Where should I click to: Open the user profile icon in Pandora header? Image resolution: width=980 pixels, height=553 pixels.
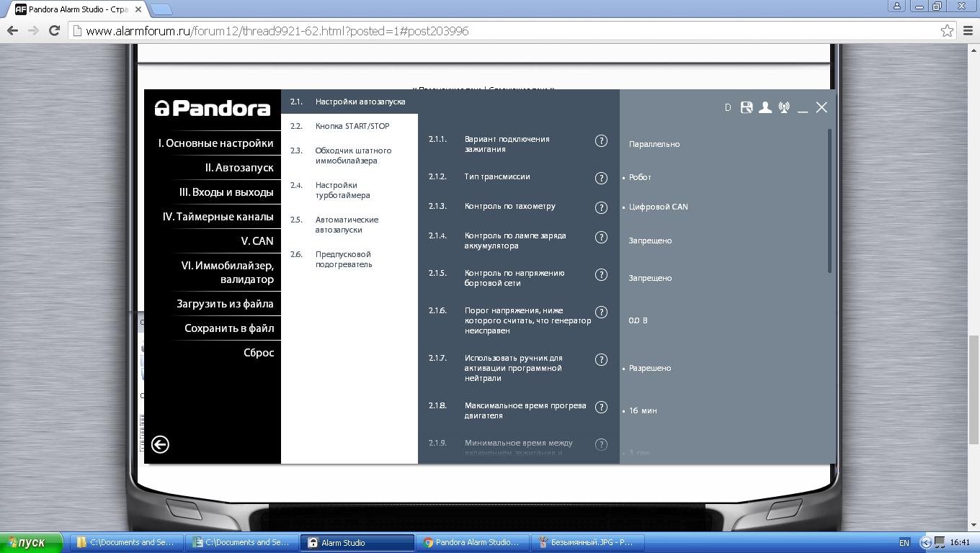[x=765, y=107]
